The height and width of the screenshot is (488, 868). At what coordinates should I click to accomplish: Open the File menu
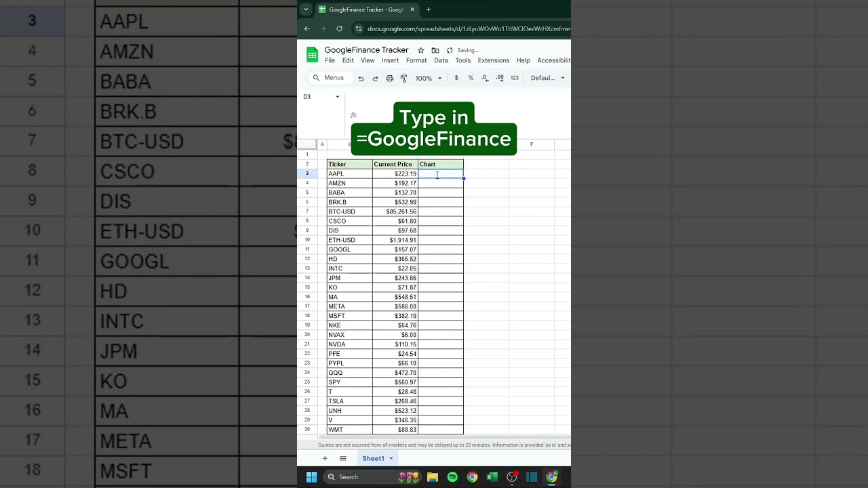pos(330,60)
